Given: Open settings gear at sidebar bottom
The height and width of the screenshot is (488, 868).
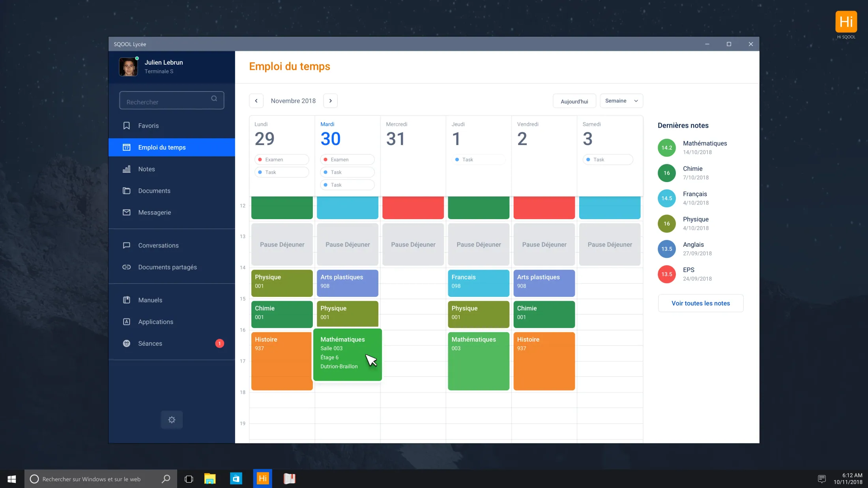Looking at the screenshot, I should click(x=172, y=420).
